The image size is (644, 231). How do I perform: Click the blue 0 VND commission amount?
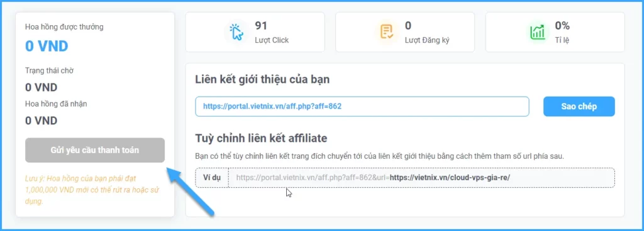coord(47,46)
